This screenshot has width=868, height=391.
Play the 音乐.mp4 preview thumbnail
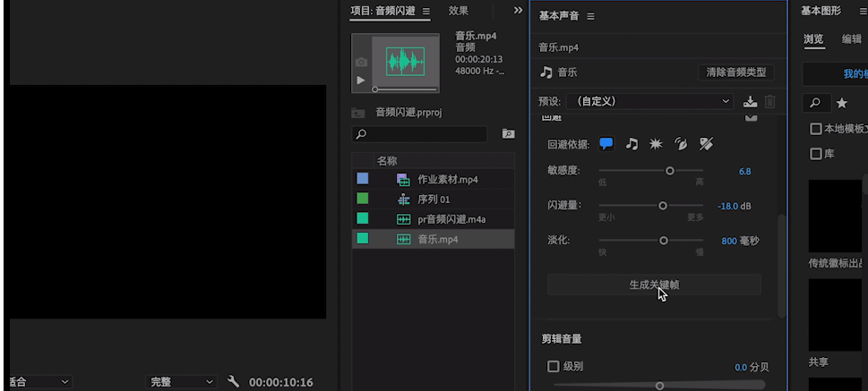[x=361, y=81]
